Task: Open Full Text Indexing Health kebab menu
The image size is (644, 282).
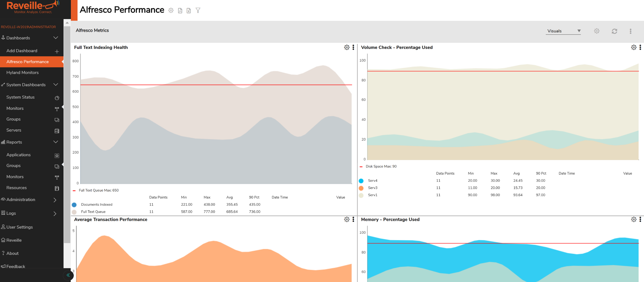Action: point(353,47)
